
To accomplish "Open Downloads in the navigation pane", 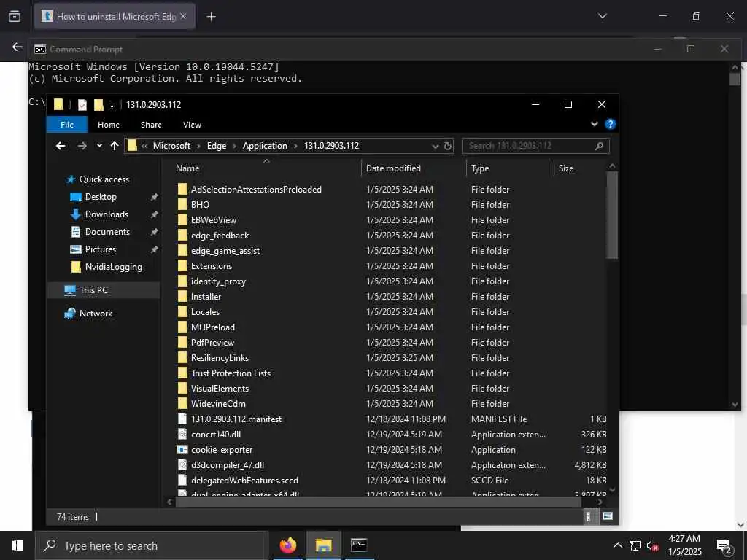I will point(107,214).
